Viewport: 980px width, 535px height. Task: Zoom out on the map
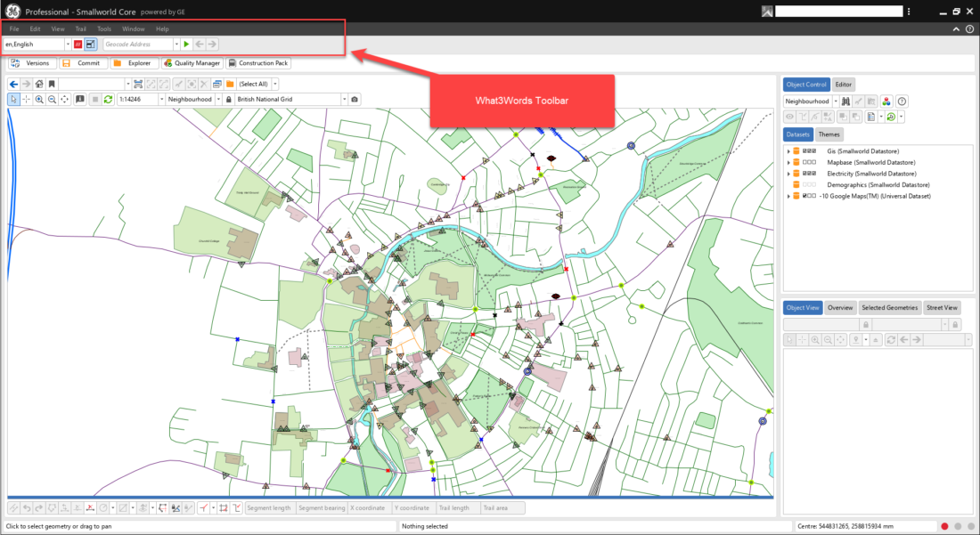pyautogui.click(x=52, y=100)
